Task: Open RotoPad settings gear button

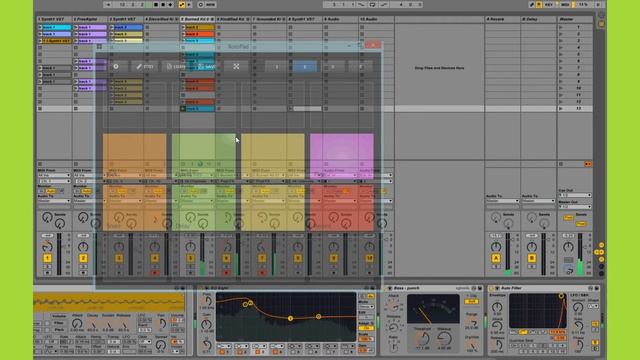Action: pyautogui.click(x=116, y=66)
